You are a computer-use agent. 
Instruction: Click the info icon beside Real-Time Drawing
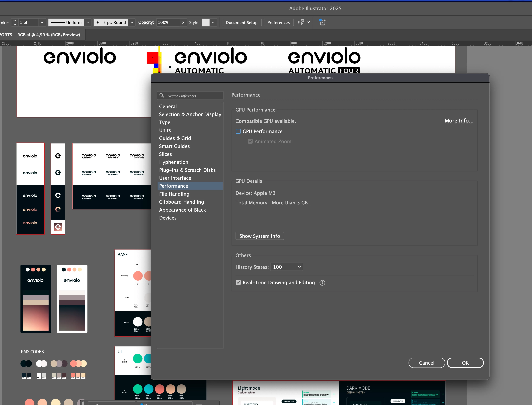322,283
